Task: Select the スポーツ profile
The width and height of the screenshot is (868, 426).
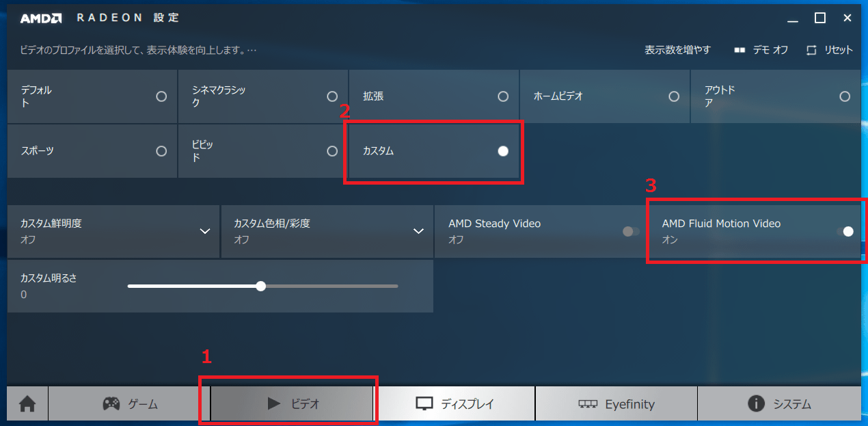Action: 92,151
